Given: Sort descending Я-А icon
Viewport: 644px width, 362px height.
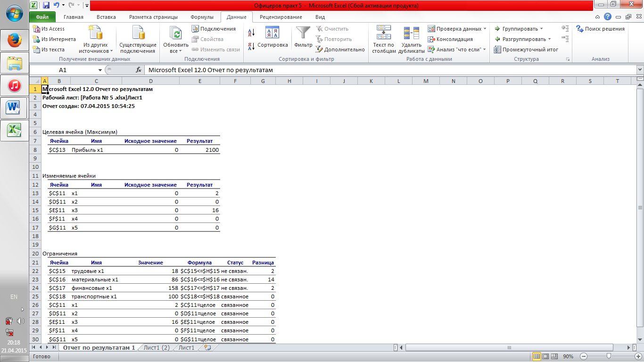Looking at the screenshot, I should (x=251, y=46).
